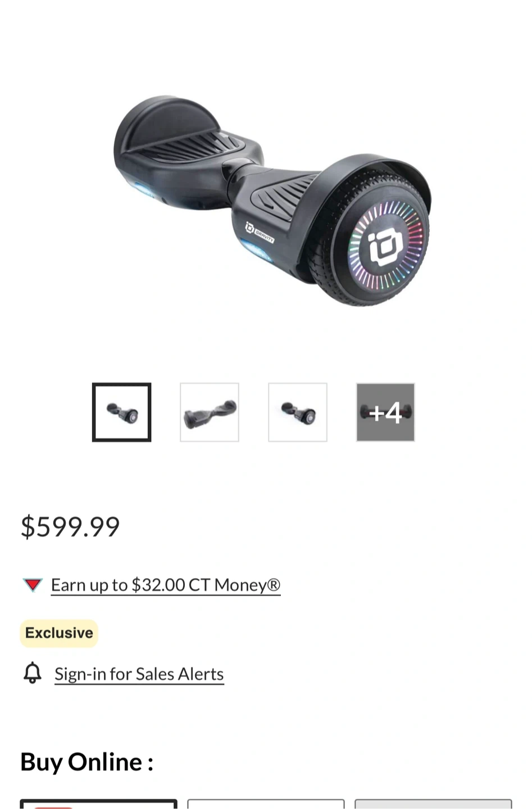
Task: Open Earn up to $32.00 CT Money link
Action: point(166,585)
